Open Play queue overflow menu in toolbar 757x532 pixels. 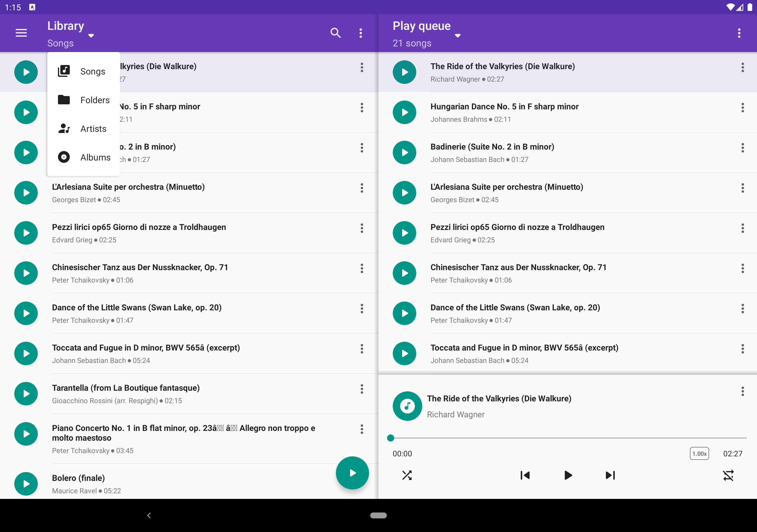[x=739, y=33]
